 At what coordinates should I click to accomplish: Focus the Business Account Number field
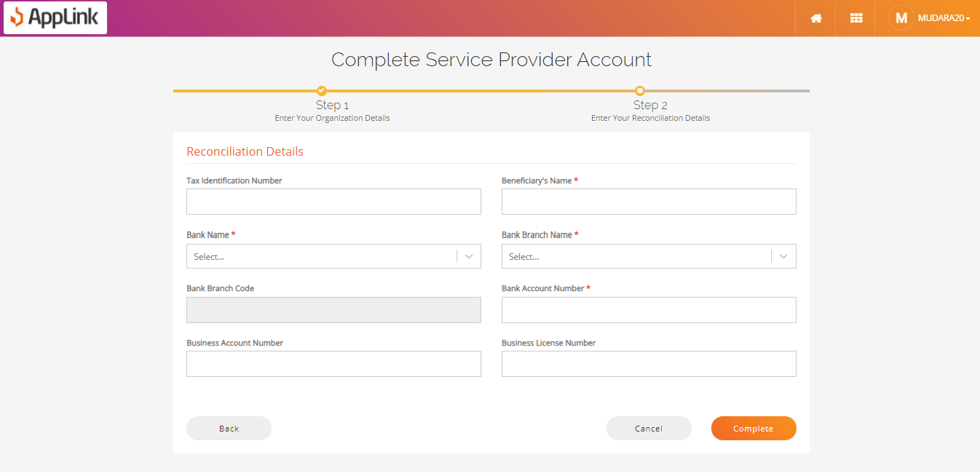pyautogui.click(x=333, y=364)
